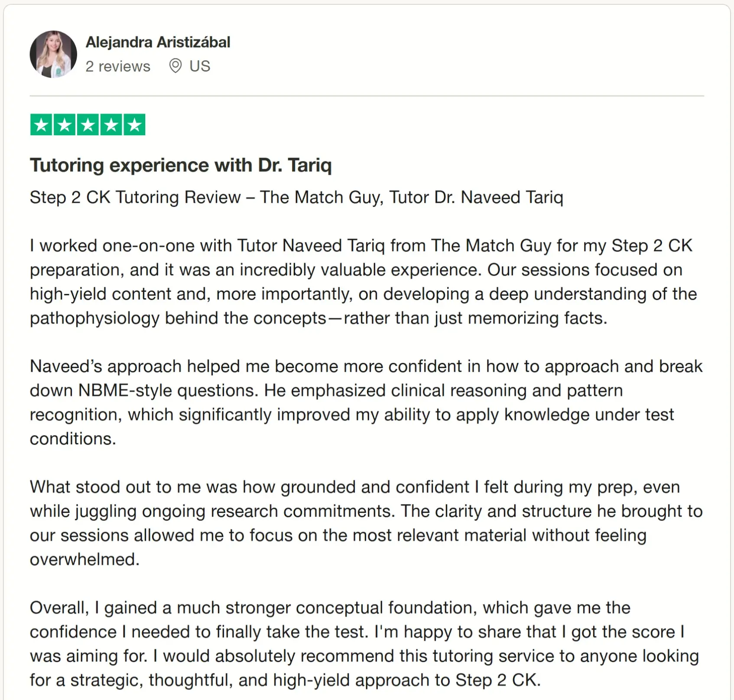Click the location pin icon
This screenshot has height=700, width=734.
click(x=175, y=66)
